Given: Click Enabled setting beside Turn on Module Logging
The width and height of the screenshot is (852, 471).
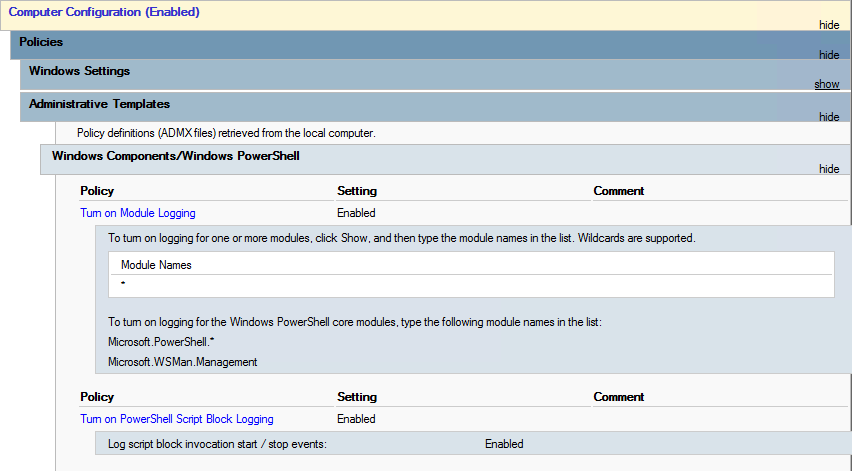Looking at the screenshot, I should (x=356, y=213).
